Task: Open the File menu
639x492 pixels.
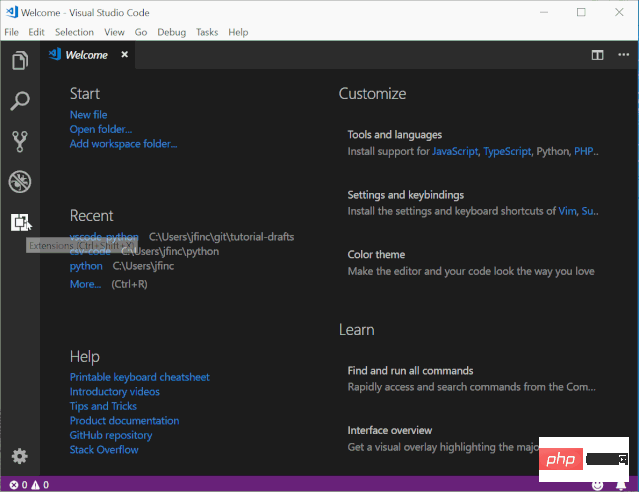Action: tap(11, 32)
